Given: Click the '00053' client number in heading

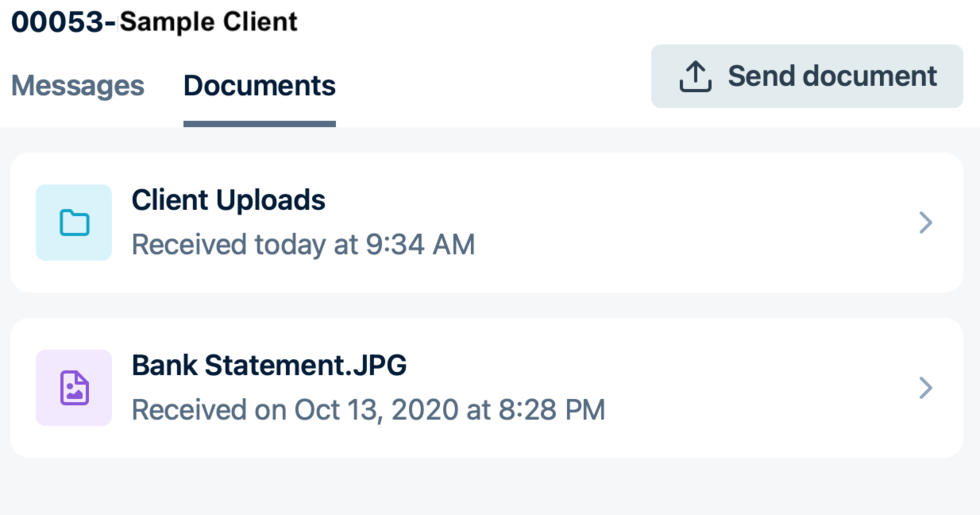Looking at the screenshot, I should click(58, 22).
